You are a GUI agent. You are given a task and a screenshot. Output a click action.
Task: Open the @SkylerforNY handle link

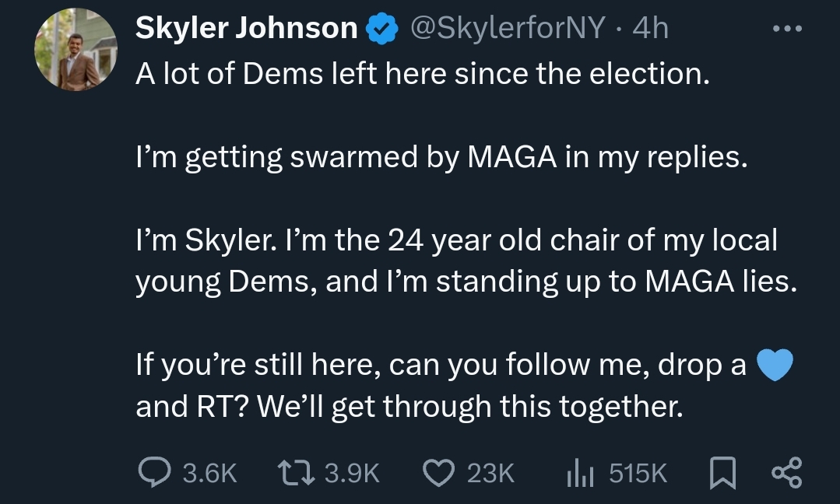pos(504,29)
